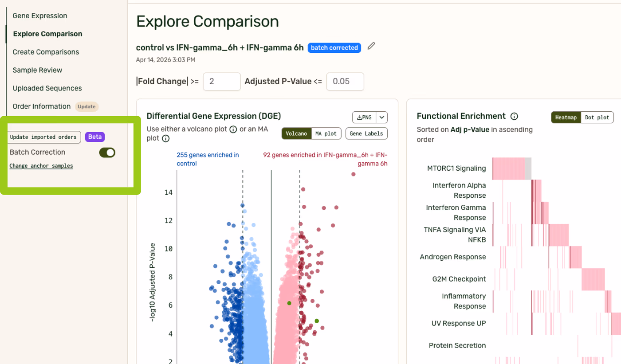Screen dimensions: 621x364
Task: Click the info icon next to MA plot
Action: [x=165, y=139]
